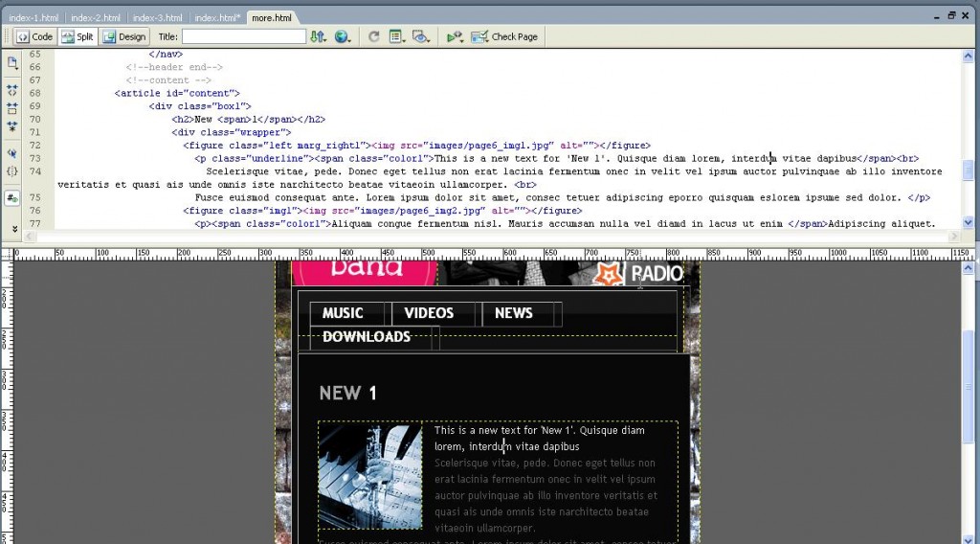
Task: Click design pane vertical scrollbar thumb
Action: 969,388
